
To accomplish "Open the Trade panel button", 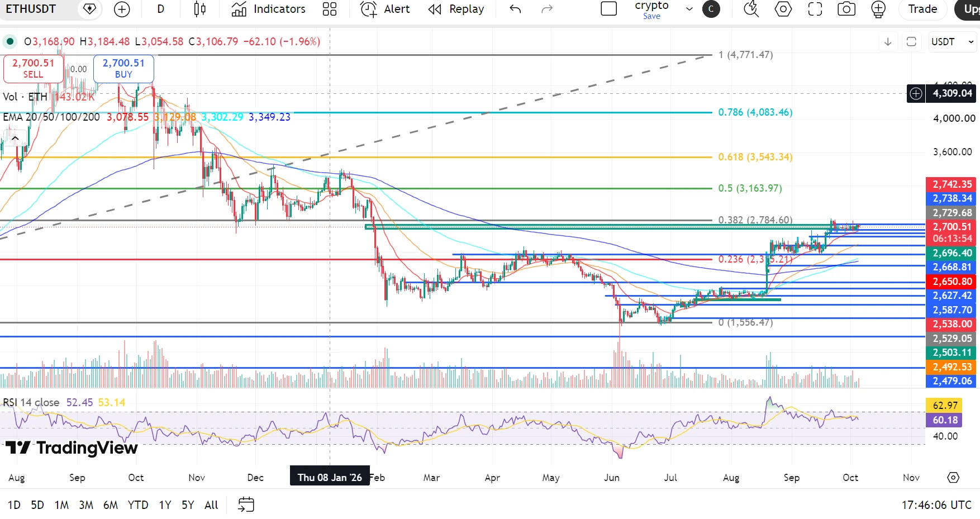I will coord(922,9).
